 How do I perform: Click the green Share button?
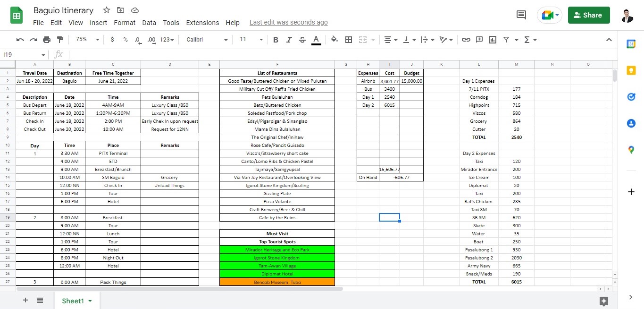tap(589, 15)
